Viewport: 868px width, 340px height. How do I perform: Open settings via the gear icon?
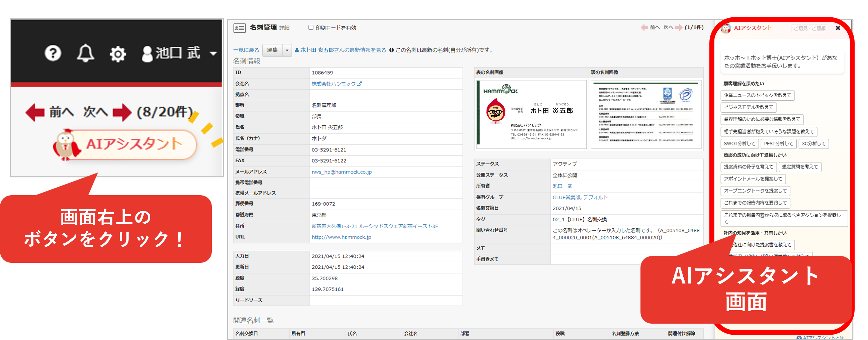tap(117, 54)
